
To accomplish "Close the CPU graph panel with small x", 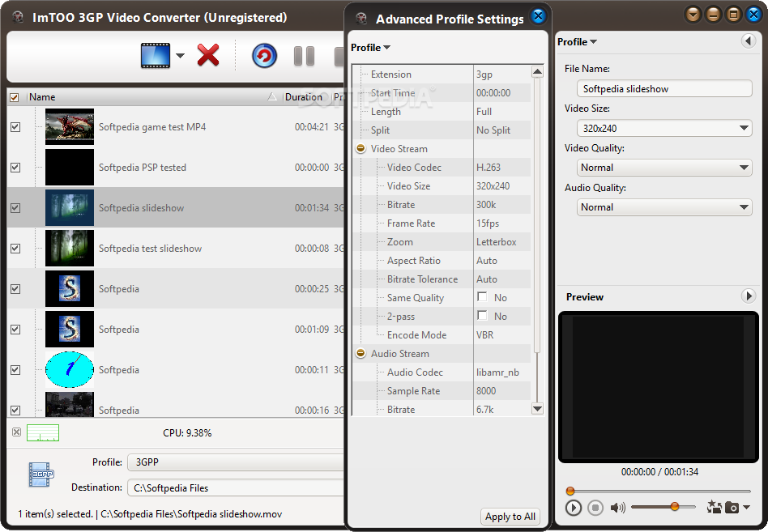I will pyautogui.click(x=17, y=432).
